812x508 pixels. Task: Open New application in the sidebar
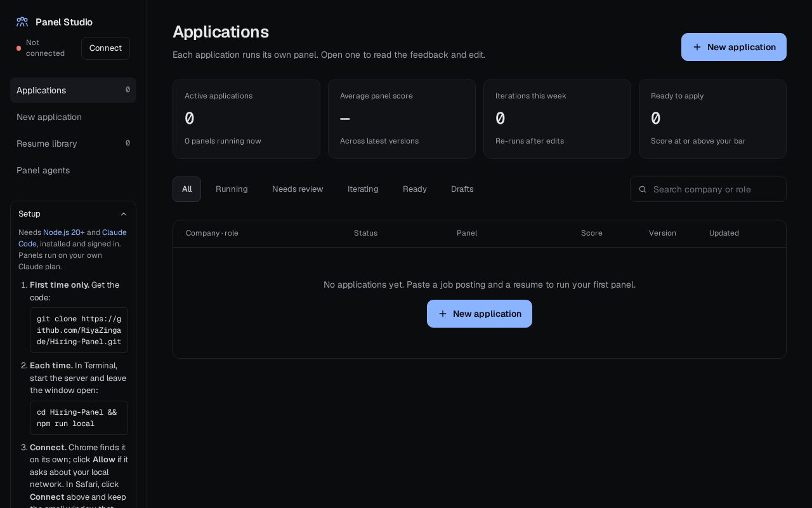pyautogui.click(x=73, y=117)
